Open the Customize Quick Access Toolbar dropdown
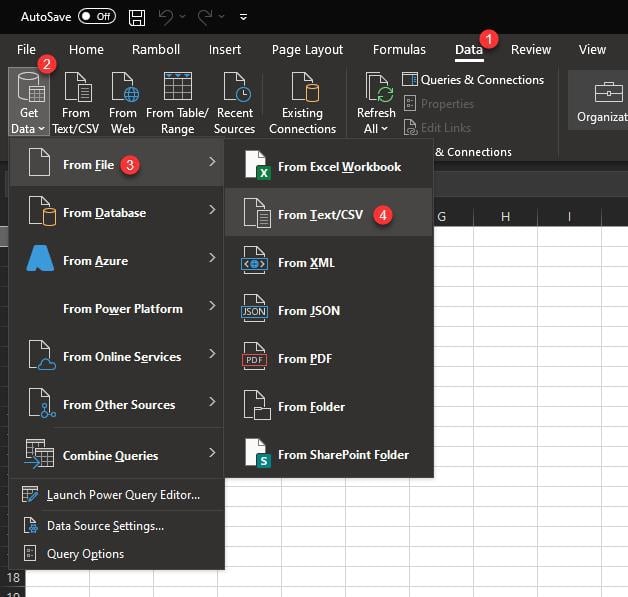The width and height of the screenshot is (628, 597). [244, 17]
